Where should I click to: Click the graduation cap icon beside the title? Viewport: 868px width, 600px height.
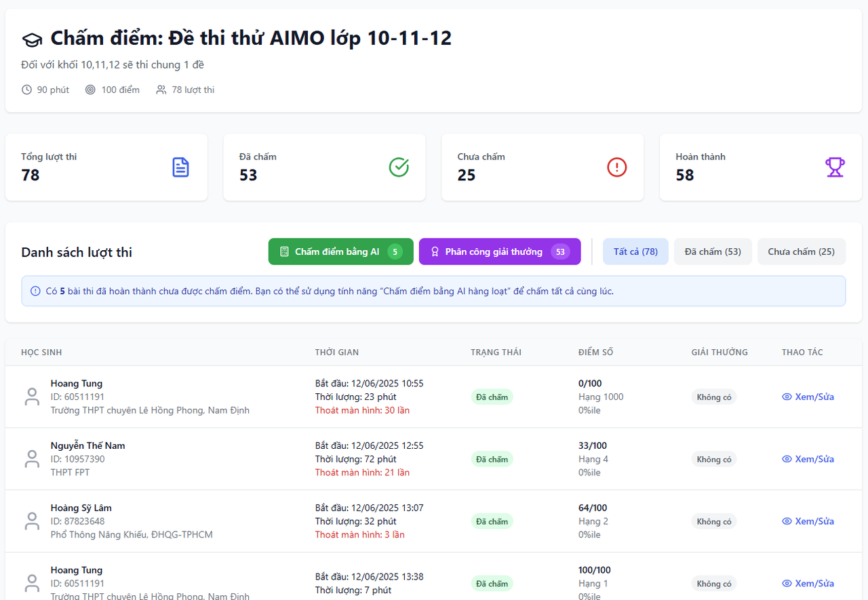click(32, 40)
